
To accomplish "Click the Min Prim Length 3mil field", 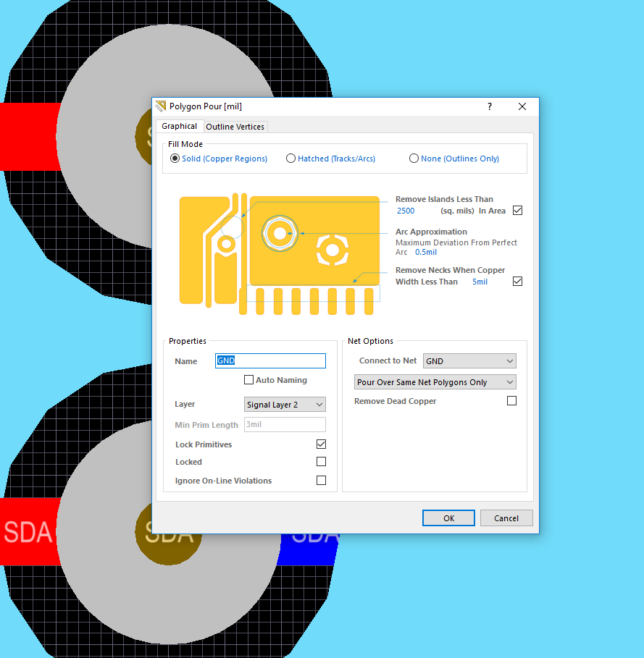I will pyautogui.click(x=285, y=424).
